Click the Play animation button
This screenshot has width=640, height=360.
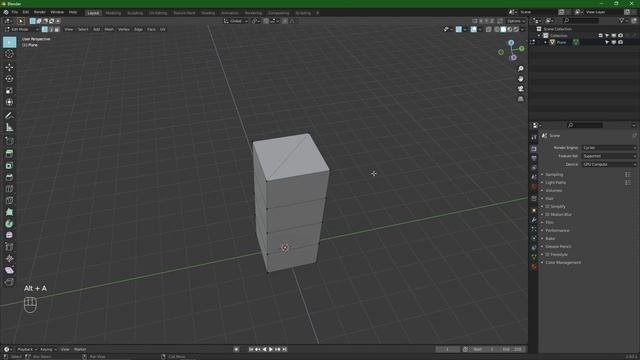point(271,349)
